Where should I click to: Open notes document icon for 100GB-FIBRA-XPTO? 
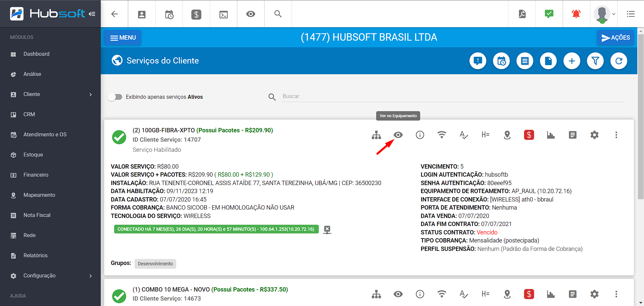pyautogui.click(x=573, y=135)
